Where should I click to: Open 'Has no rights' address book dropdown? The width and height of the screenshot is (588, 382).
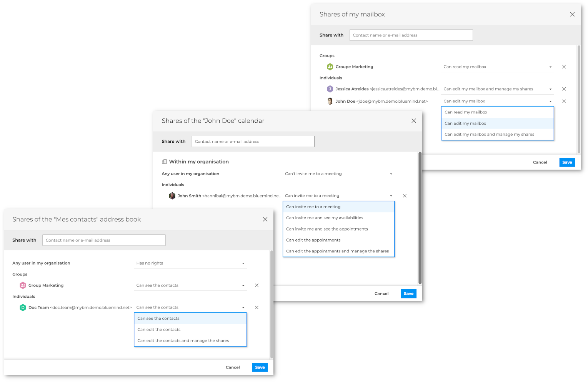coord(190,264)
